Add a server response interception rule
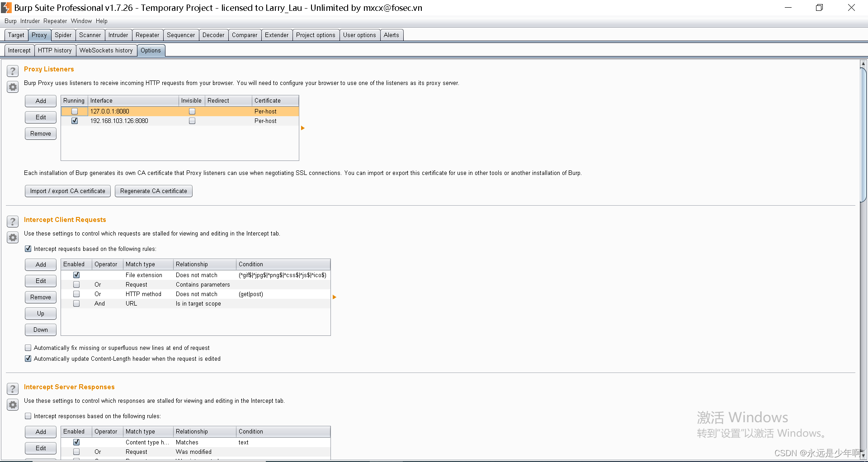This screenshot has width=868, height=462. point(41,432)
